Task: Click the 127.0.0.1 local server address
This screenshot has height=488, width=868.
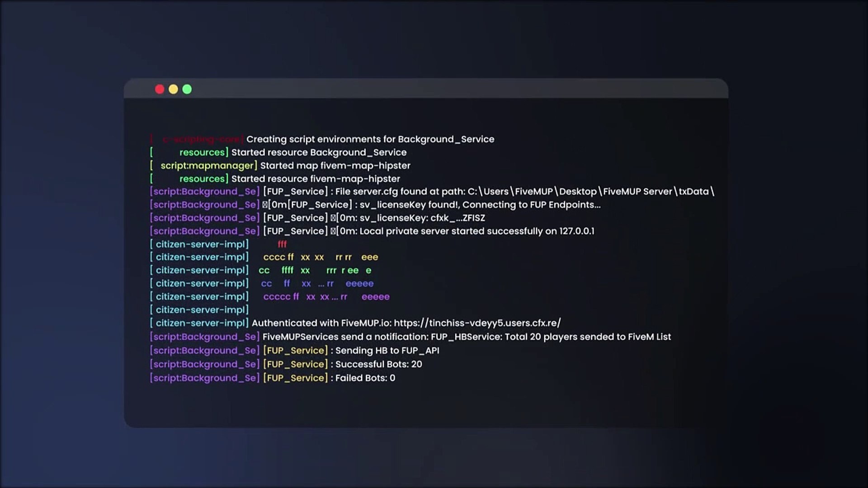Action: [576, 231]
